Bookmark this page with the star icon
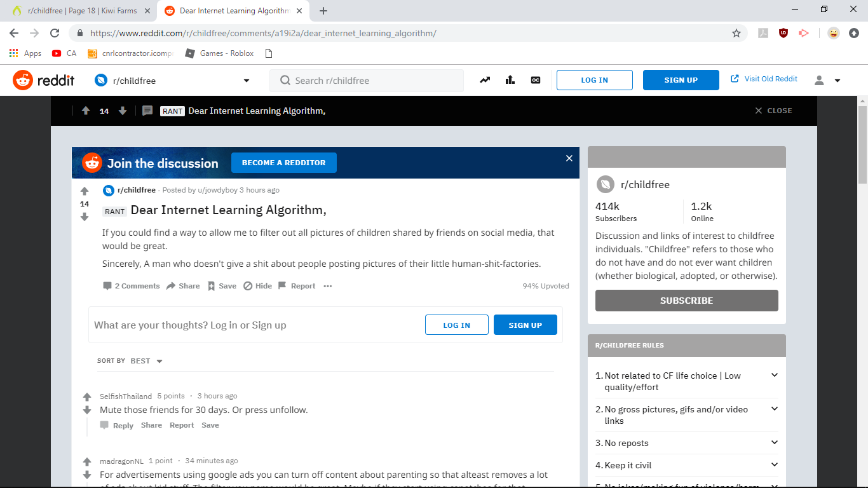 (736, 33)
